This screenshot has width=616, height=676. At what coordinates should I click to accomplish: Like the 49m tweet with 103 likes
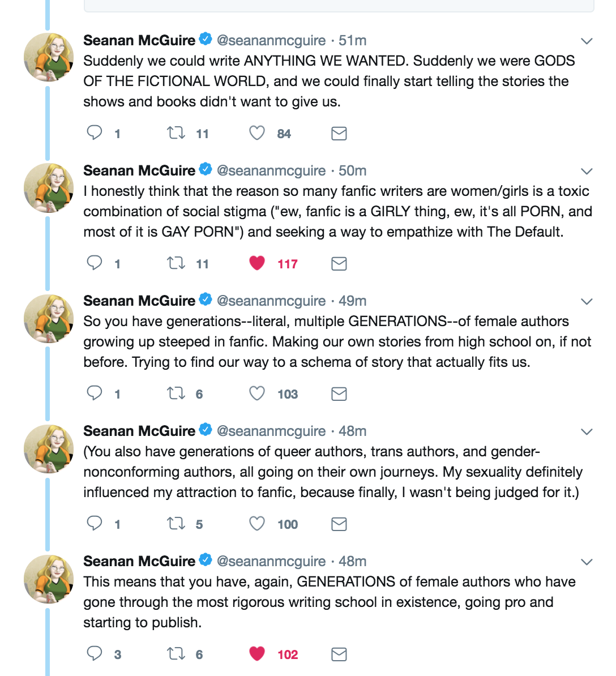[257, 393]
